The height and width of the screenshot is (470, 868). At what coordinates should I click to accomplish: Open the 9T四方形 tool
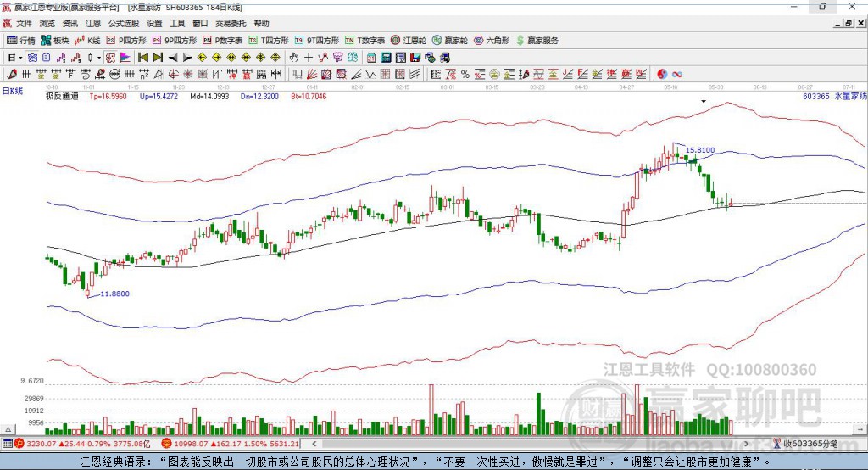317,41
